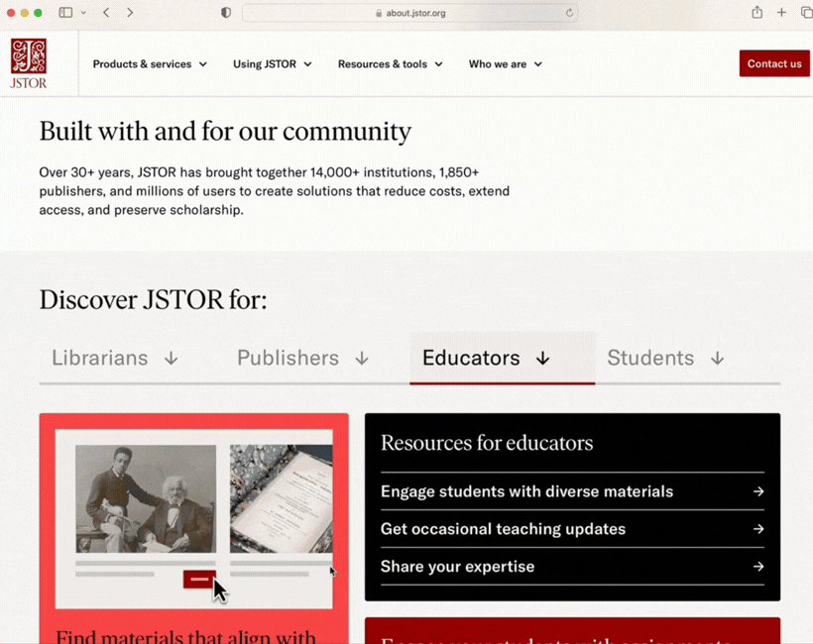
Task: Go back with Safari back arrow
Action: pyautogui.click(x=106, y=13)
